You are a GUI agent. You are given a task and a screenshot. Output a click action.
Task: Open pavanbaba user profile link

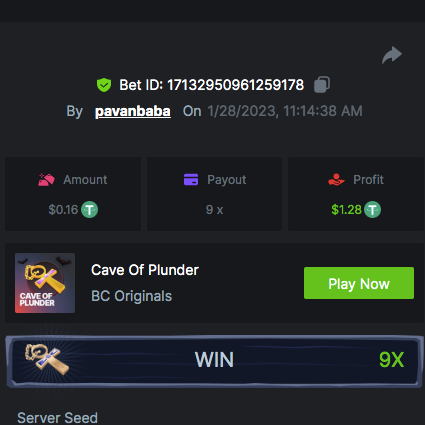pyautogui.click(x=133, y=111)
